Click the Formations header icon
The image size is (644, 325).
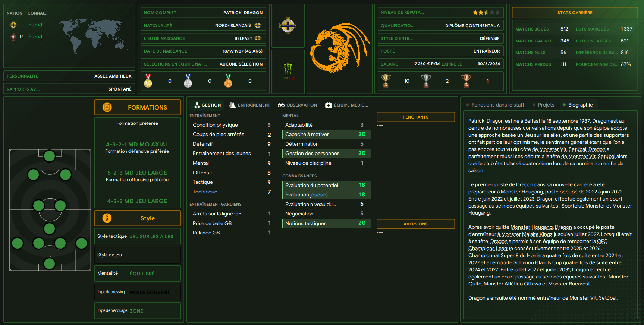(107, 107)
